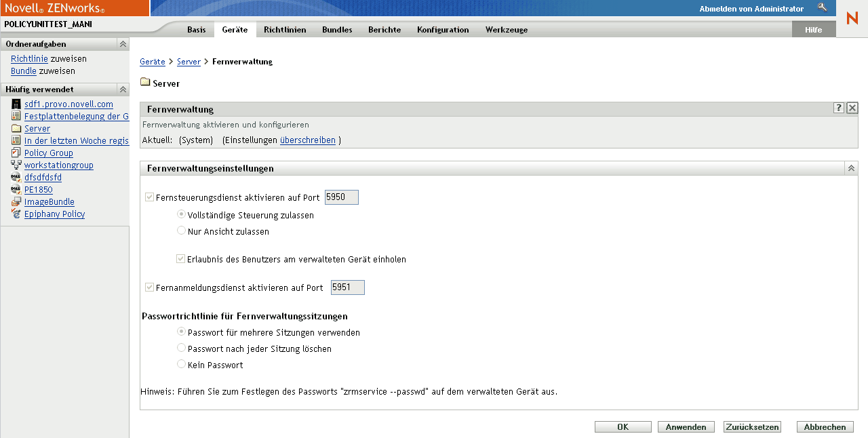
Task: Click the überschreiben link
Action: (308, 140)
